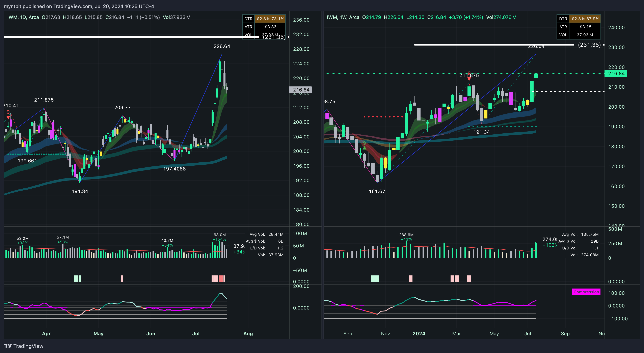This screenshot has height=353, width=644.
Task: Click the red squeeze bars in July on daily chart
Action: pyautogui.click(x=218, y=278)
